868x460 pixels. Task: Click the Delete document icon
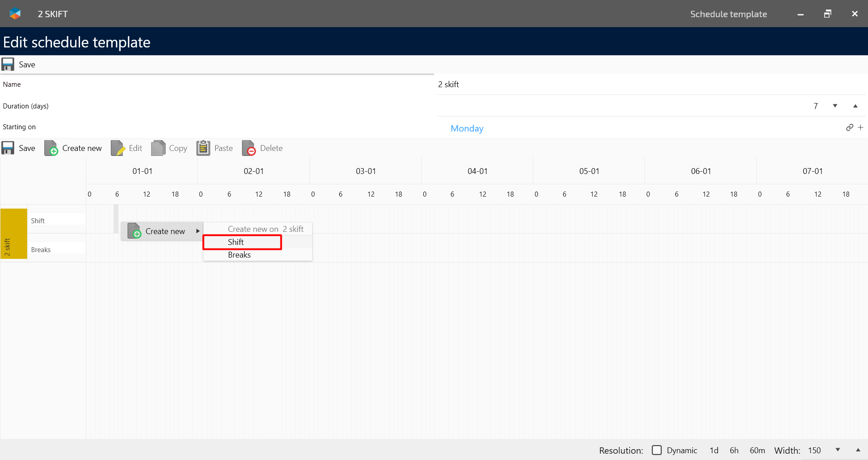tap(249, 148)
